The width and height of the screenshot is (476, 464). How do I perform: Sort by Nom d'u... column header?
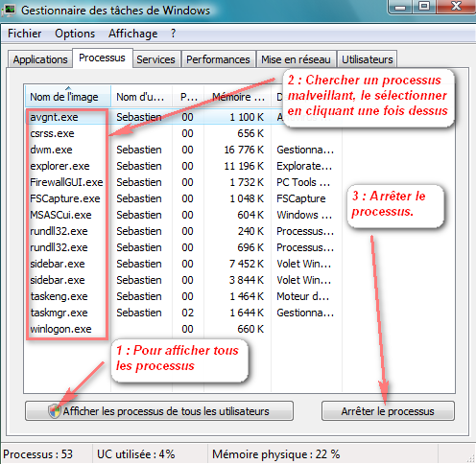coord(141,96)
